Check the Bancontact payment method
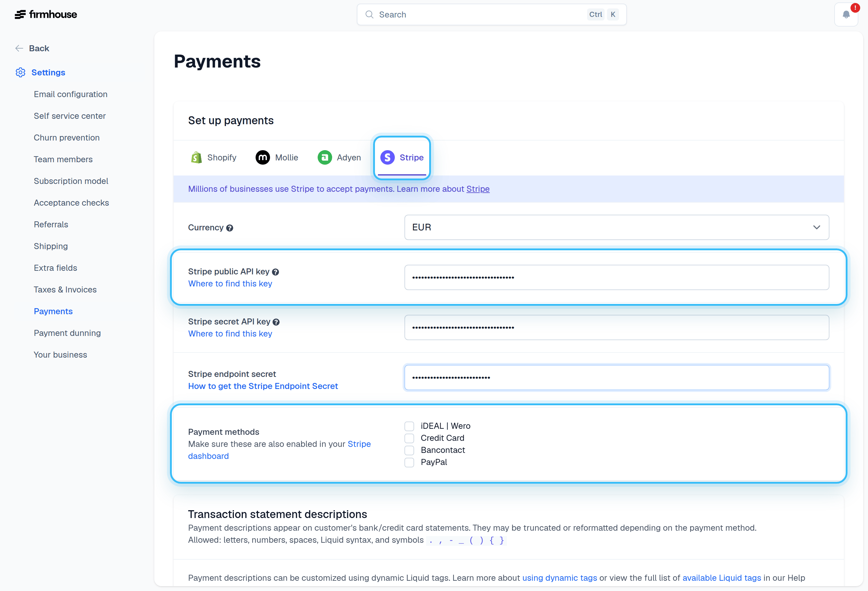 pyautogui.click(x=409, y=450)
